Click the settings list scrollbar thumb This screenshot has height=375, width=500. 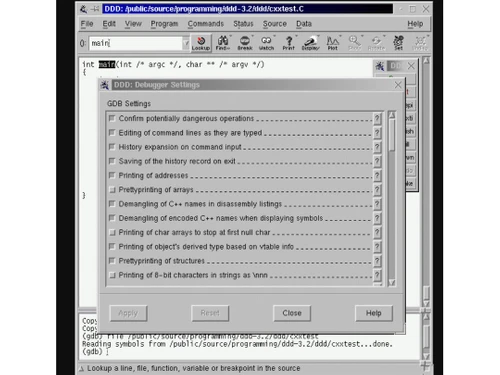[x=392, y=135]
